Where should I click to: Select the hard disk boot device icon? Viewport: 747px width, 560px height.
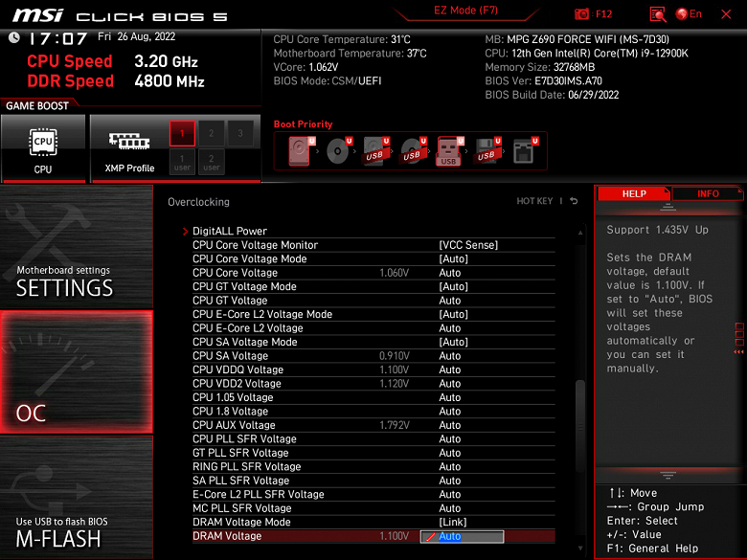click(302, 151)
